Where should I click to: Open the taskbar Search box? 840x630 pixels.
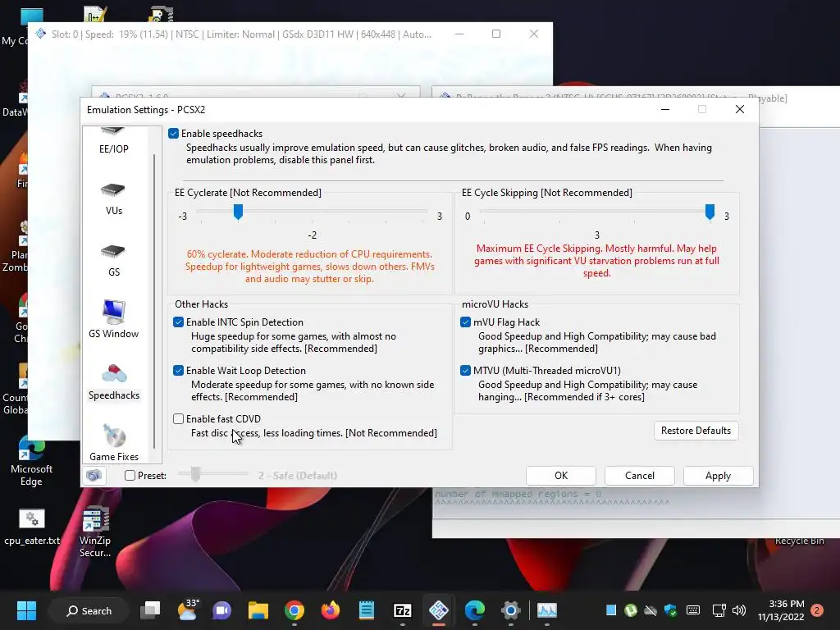click(x=89, y=610)
